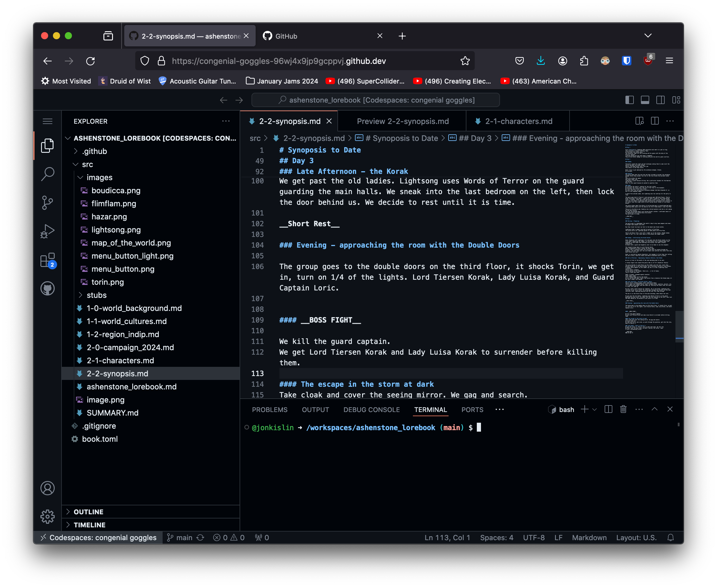Image resolution: width=717 pixels, height=588 pixels.
Task: Collapse ASHENSTONE_LOREBOOK workspace root
Action: pyautogui.click(x=151, y=138)
